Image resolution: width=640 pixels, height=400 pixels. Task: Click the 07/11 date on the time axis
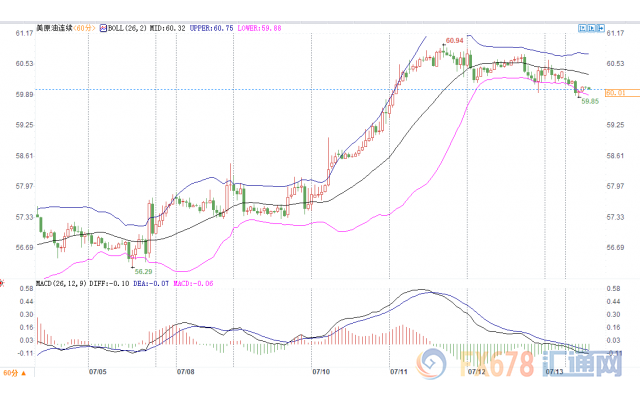[399, 372]
